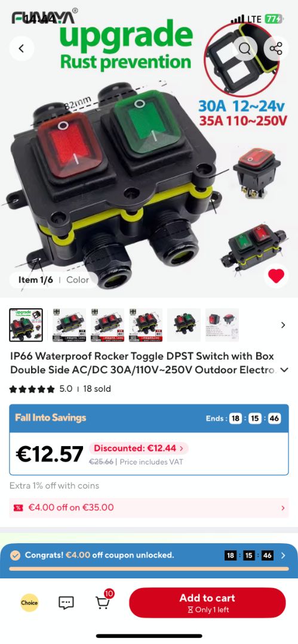This screenshot has height=644, width=298.
Task: Open the €4.00 off on €35.00 offer
Action: 149,507
